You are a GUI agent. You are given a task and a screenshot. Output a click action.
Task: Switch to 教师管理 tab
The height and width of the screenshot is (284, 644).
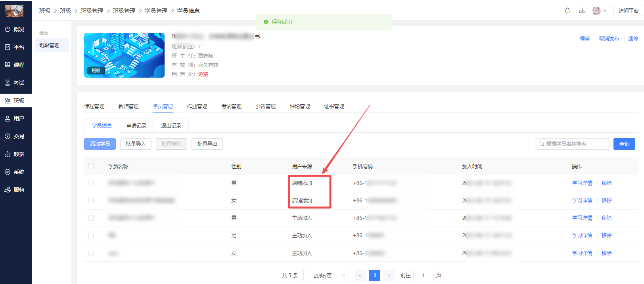pyautogui.click(x=128, y=106)
